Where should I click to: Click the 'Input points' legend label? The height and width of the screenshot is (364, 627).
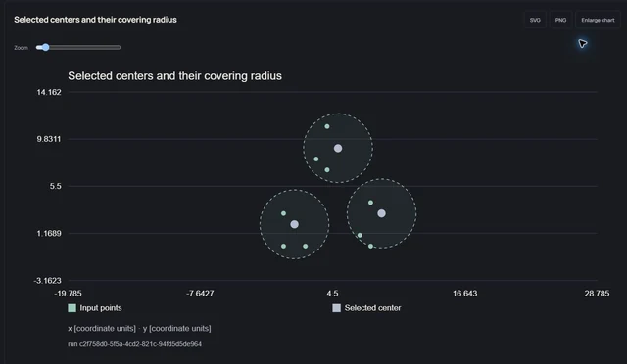[x=101, y=308]
